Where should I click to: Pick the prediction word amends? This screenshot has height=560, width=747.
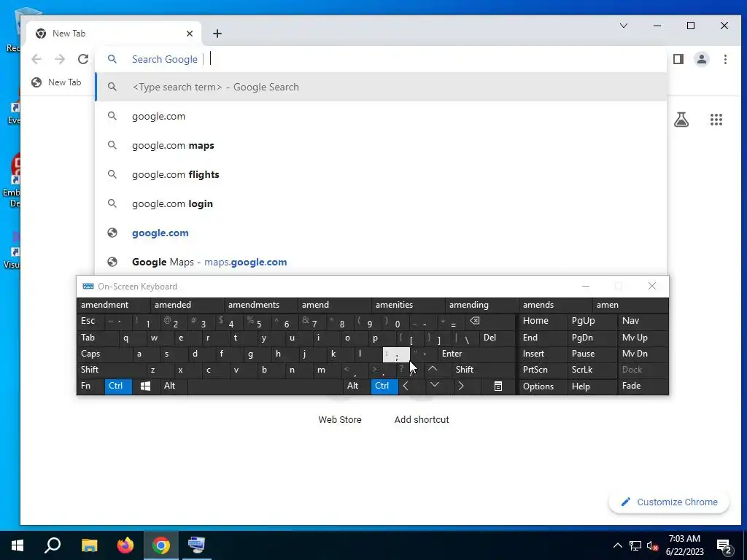coord(555,305)
